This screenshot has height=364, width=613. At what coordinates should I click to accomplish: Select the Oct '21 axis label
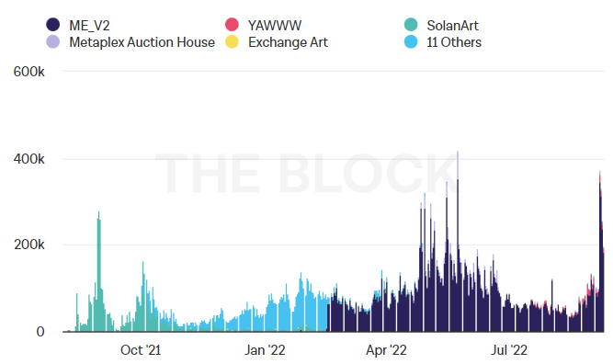coord(141,350)
